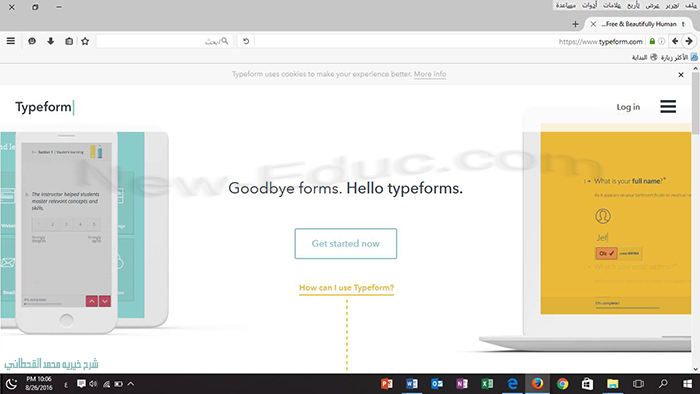700x394 pixels.
Task: Open the site information (i) icon
Action: pyautogui.click(x=662, y=41)
